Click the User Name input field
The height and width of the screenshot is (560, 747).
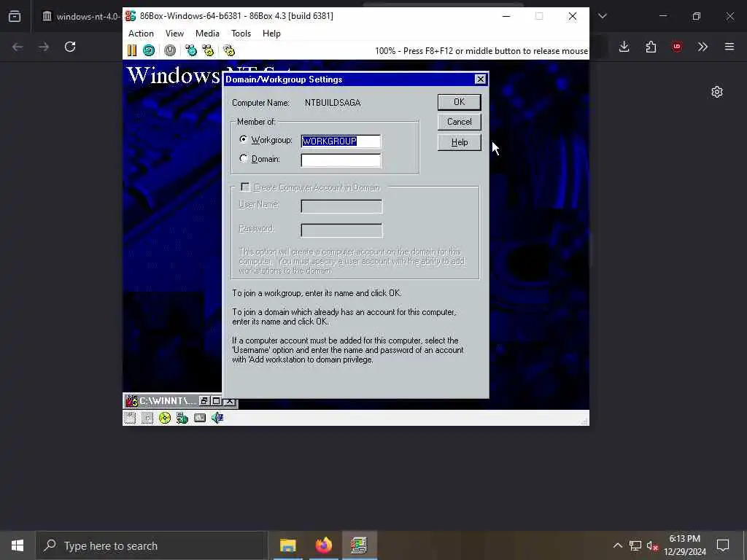click(341, 206)
